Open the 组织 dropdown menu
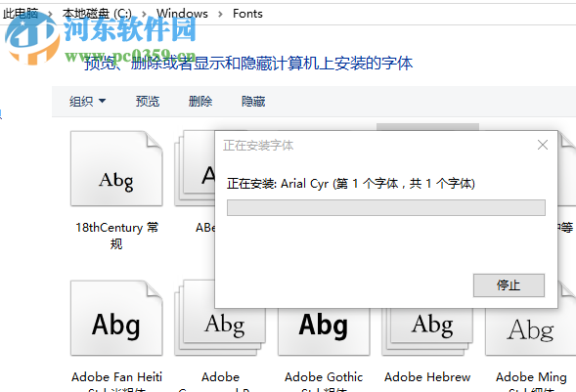This screenshot has height=392, width=576. point(87,101)
